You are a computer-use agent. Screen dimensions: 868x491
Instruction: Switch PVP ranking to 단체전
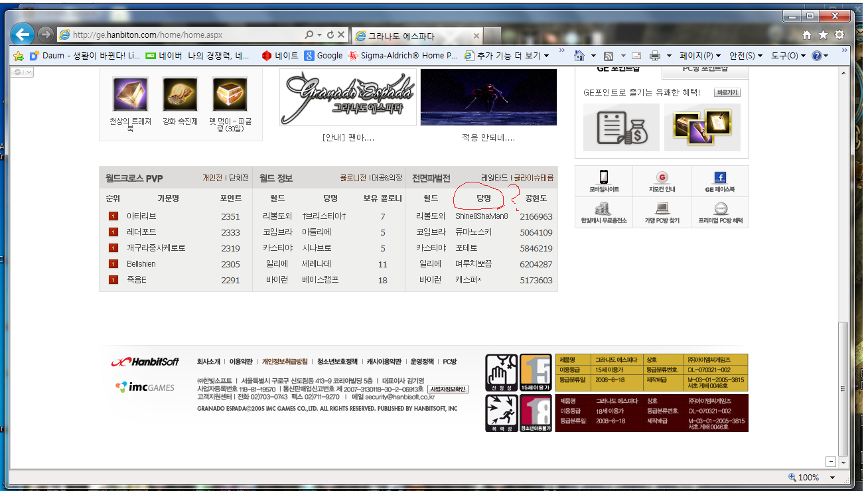(x=238, y=178)
